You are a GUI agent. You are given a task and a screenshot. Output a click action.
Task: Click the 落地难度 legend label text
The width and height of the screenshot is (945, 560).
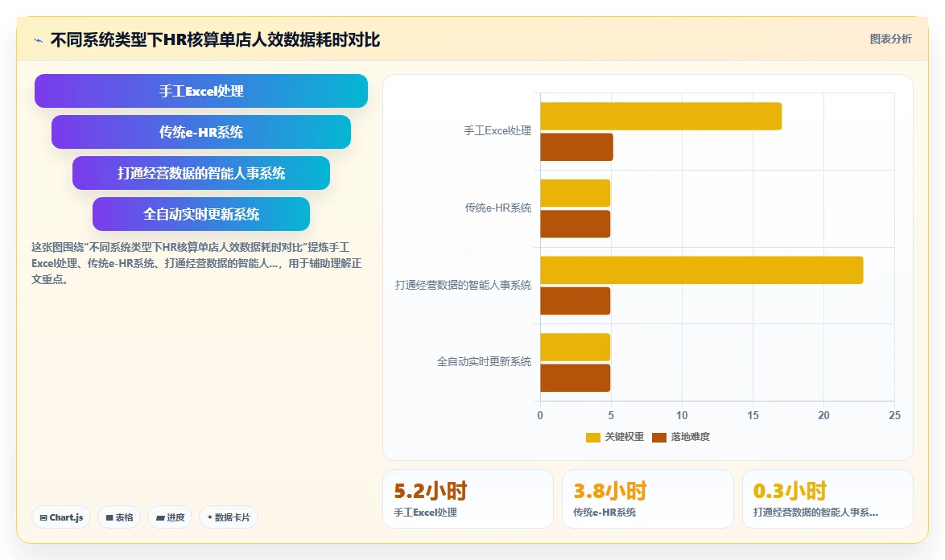pos(691,437)
